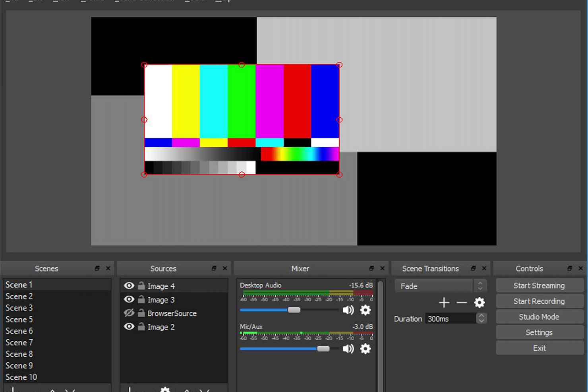Switch to Scene 7
Screen dimensions: 588x392
click(x=57, y=342)
